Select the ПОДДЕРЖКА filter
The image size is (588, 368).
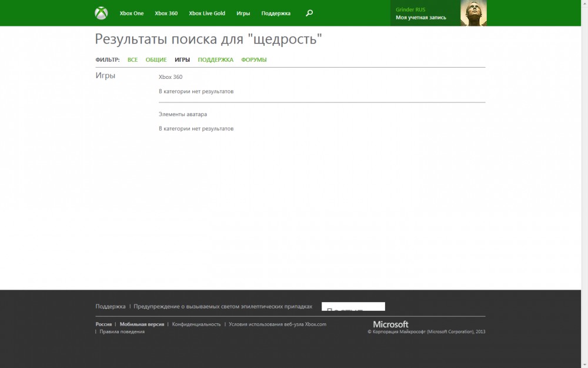click(x=216, y=59)
